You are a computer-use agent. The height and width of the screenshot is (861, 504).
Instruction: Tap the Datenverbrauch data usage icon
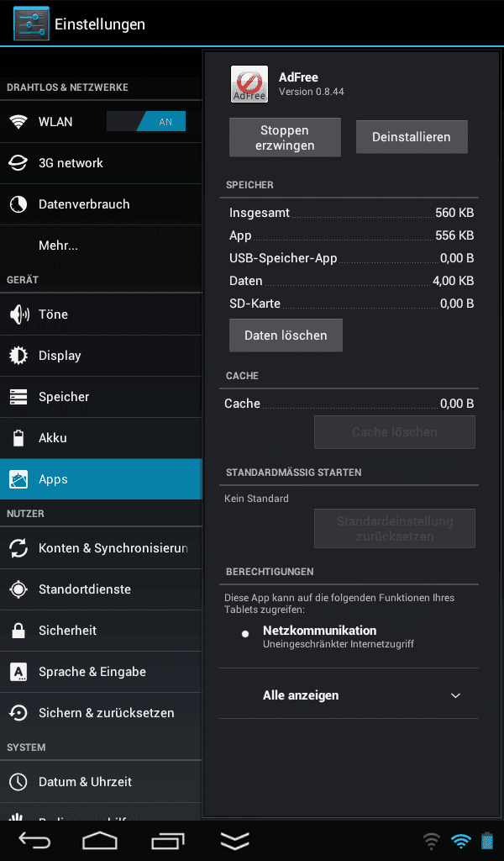pos(18,204)
